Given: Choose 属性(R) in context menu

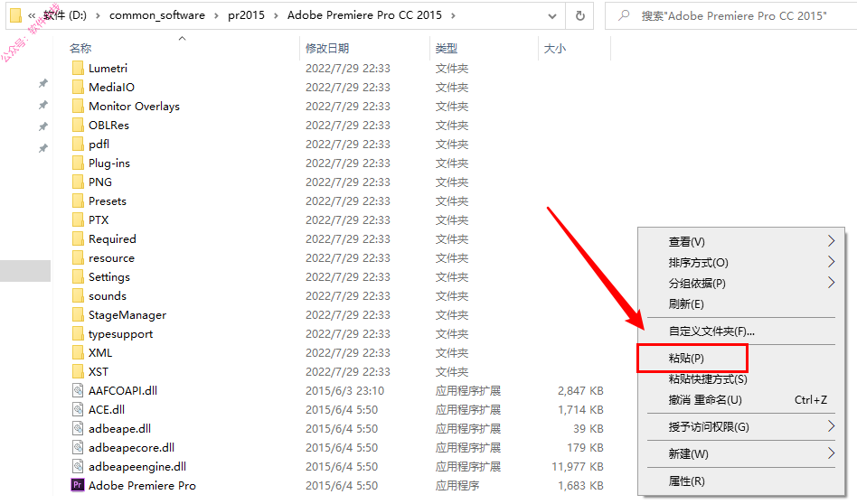Looking at the screenshot, I should [x=741, y=481].
